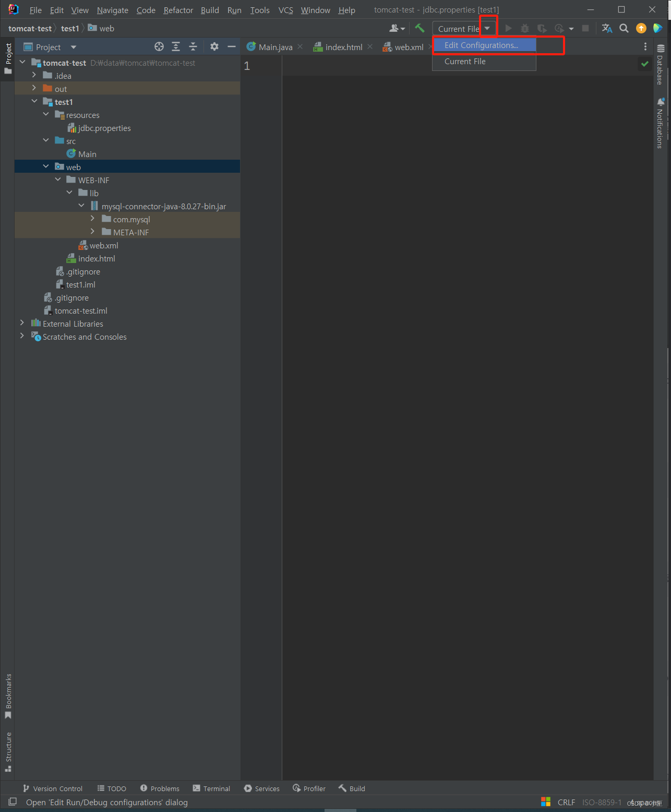Open the Notifications tool window
Viewport: 671px width, 812px height.
tap(660, 123)
